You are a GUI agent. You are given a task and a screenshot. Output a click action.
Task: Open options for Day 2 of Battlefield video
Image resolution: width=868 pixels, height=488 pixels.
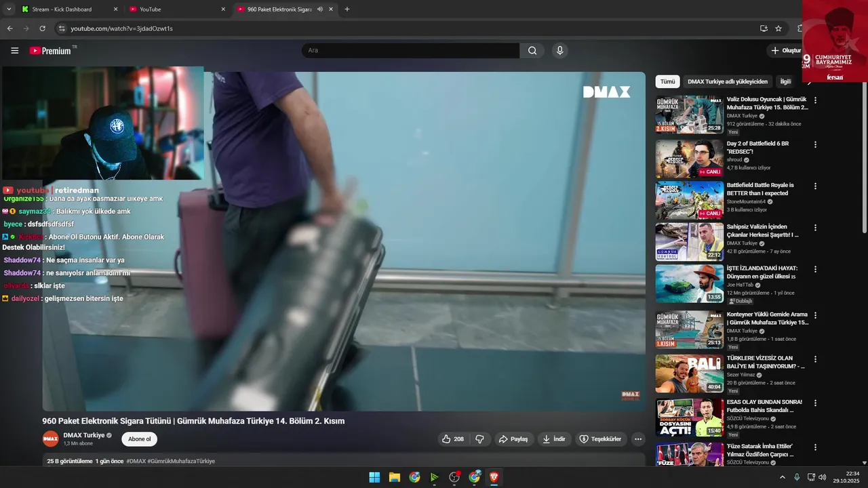[815, 144]
